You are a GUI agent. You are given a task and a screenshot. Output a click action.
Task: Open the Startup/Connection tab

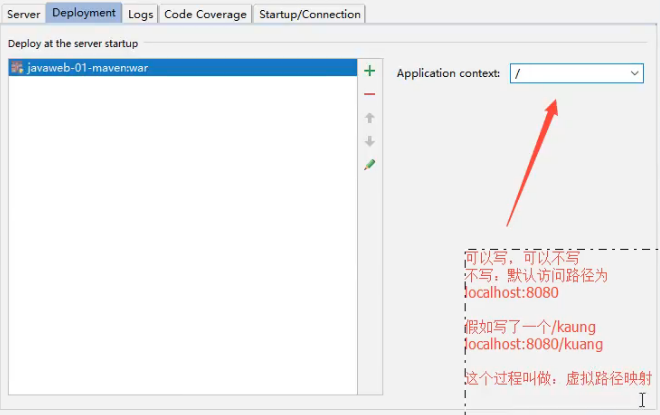[x=309, y=14]
